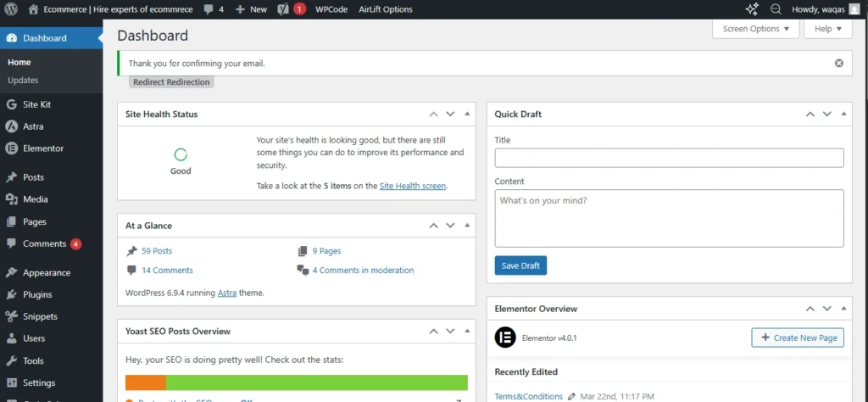The width and height of the screenshot is (868, 402).
Task: Open the 59 Posts link
Action: click(x=157, y=251)
